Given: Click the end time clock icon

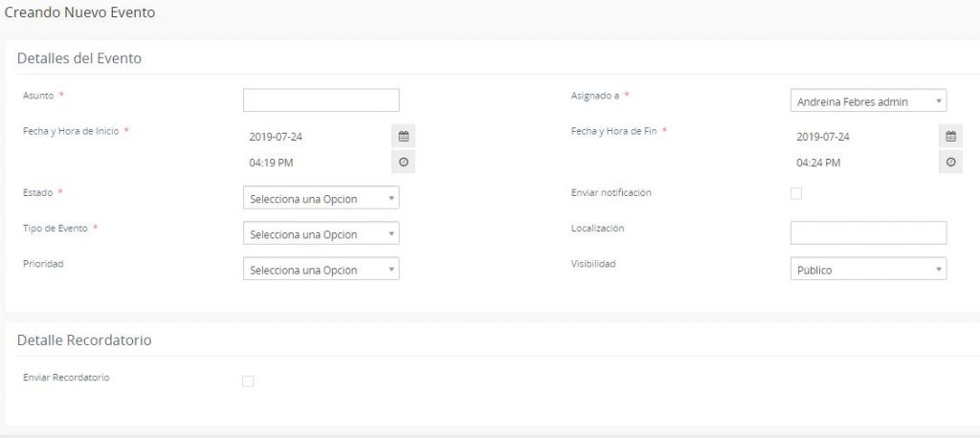Looking at the screenshot, I should coord(950,163).
